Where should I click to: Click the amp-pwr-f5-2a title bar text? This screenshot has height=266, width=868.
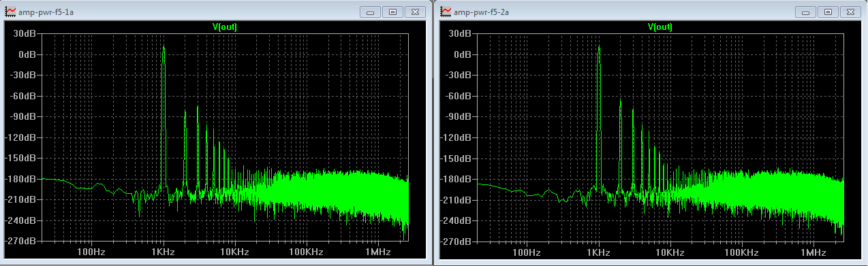point(481,12)
